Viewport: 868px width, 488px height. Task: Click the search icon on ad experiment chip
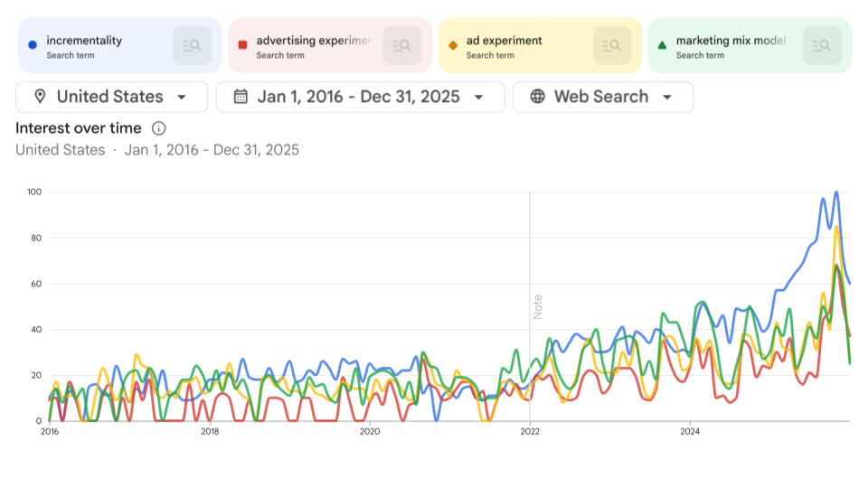(x=612, y=45)
